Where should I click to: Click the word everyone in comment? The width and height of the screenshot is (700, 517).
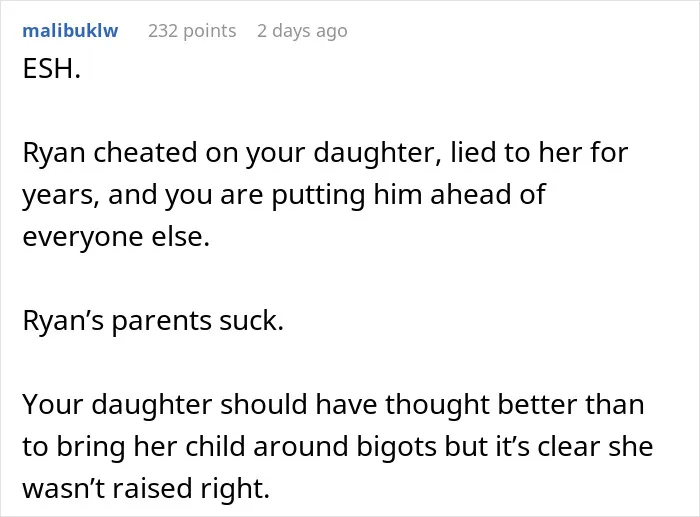83,238
